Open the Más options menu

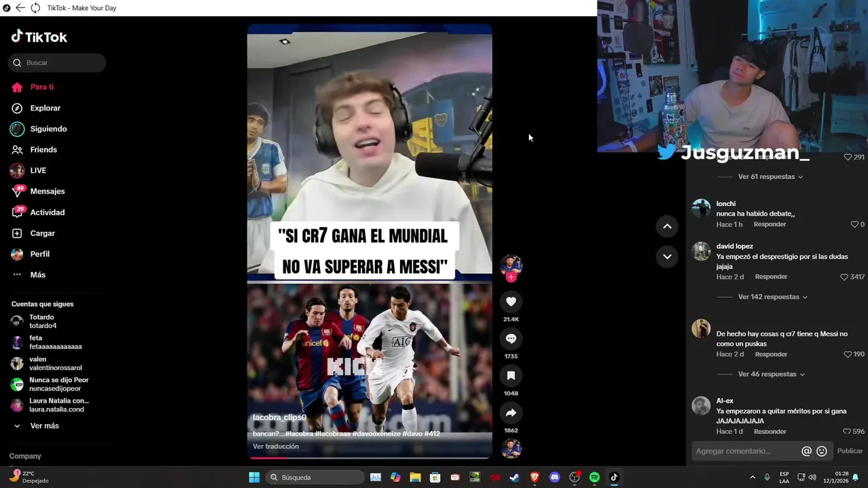point(37,274)
